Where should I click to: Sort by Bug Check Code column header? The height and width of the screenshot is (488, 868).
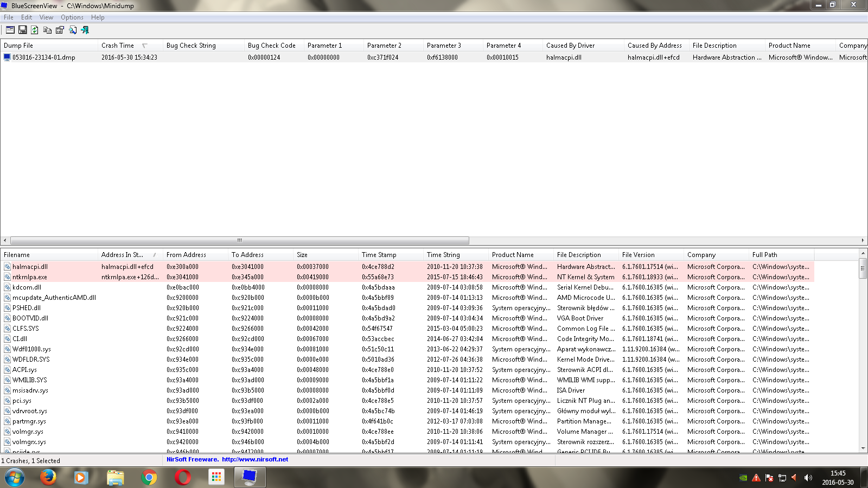point(271,46)
